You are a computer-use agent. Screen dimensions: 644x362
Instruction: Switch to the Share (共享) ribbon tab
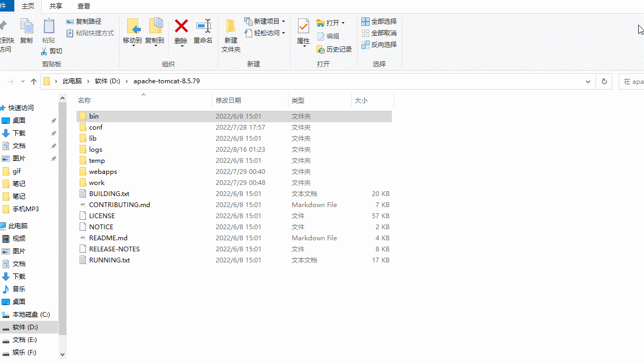(x=55, y=6)
